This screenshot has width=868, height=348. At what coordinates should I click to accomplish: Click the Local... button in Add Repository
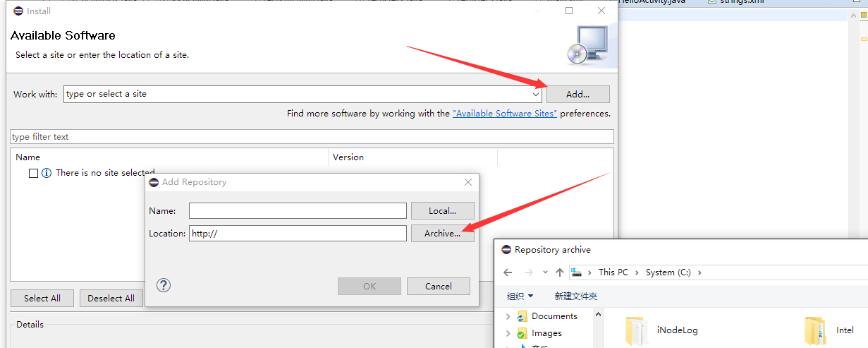(443, 210)
